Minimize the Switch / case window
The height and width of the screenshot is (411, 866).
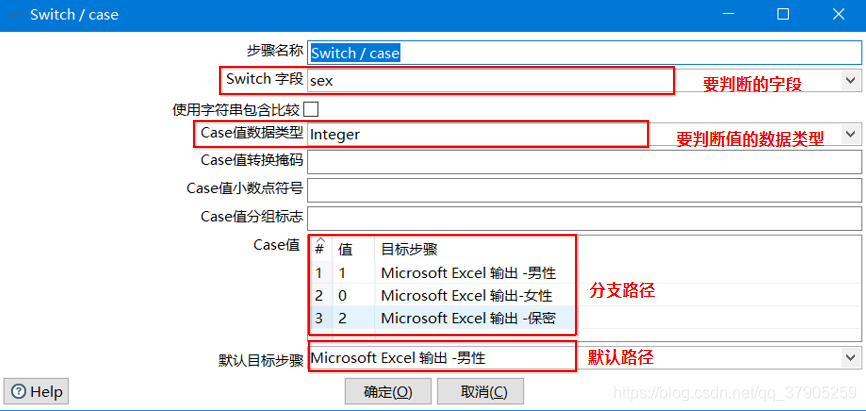pos(728,14)
